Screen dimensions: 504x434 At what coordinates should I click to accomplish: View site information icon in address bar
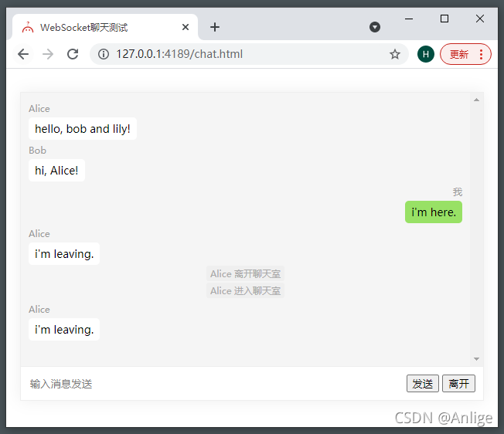tap(104, 54)
